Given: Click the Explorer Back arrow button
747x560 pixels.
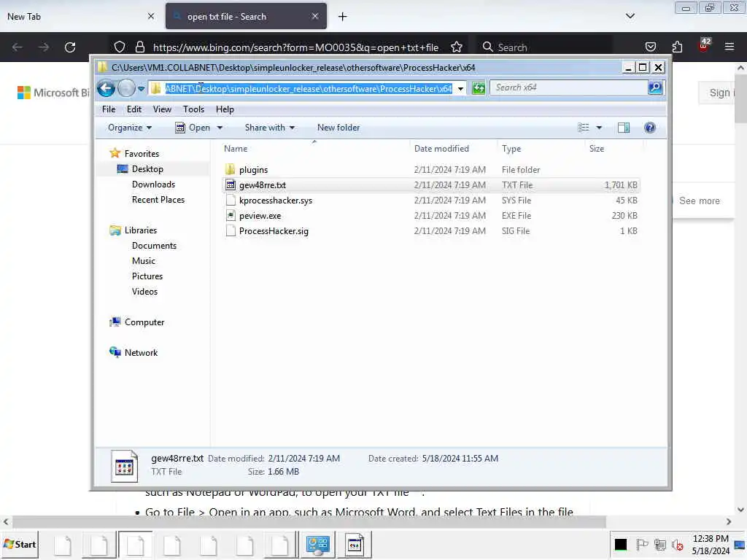Looking at the screenshot, I should [x=106, y=88].
